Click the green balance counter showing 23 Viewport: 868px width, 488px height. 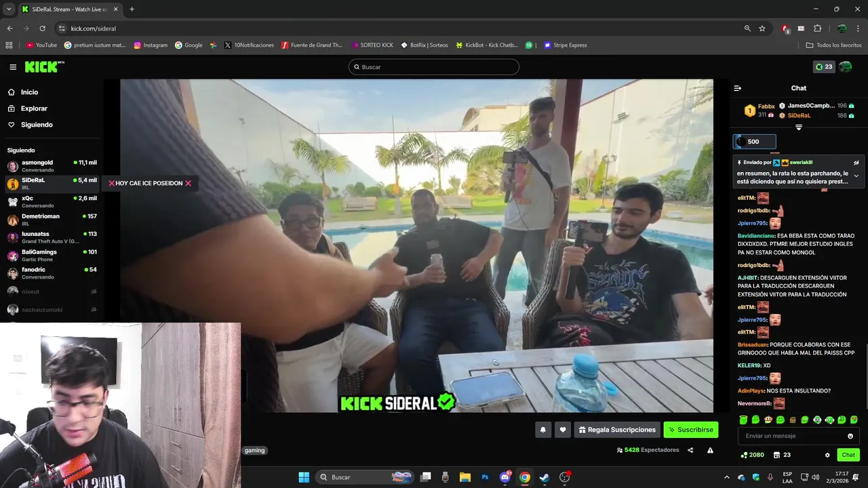point(824,66)
